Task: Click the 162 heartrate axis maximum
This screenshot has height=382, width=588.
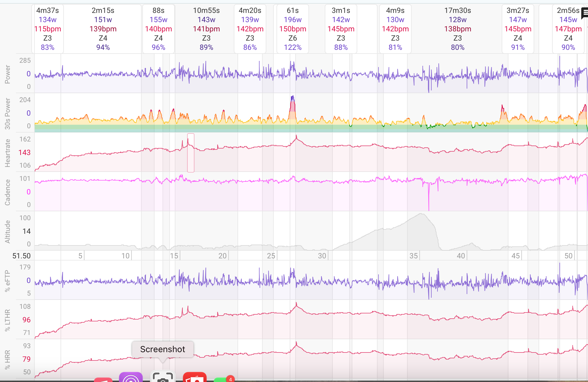Action: coord(25,139)
